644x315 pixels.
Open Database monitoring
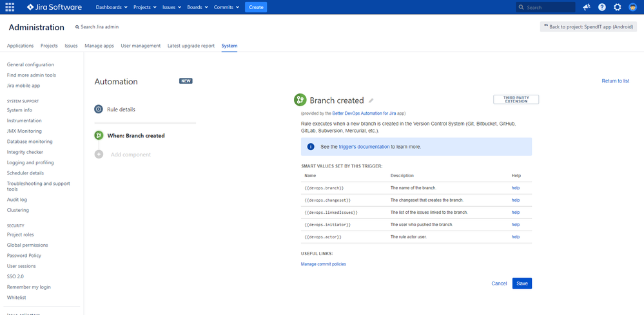[30, 142]
